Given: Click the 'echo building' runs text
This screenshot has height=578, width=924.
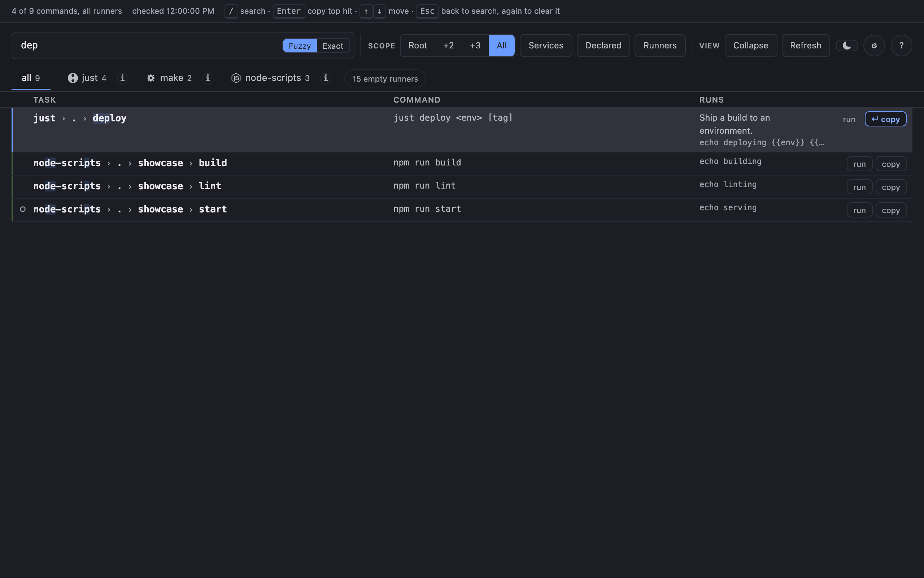Looking at the screenshot, I should pyautogui.click(x=730, y=161).
